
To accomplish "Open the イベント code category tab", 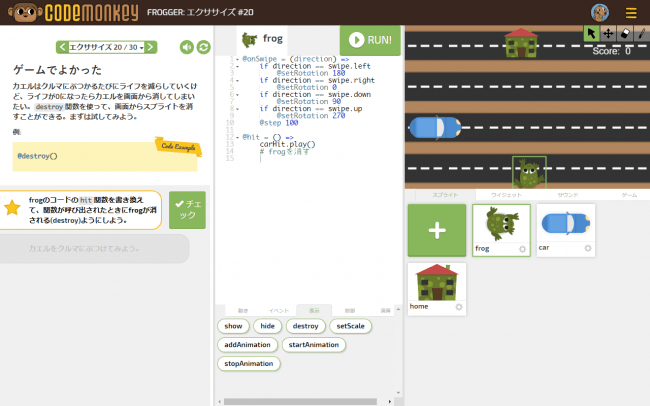I will tap(279, 311).
